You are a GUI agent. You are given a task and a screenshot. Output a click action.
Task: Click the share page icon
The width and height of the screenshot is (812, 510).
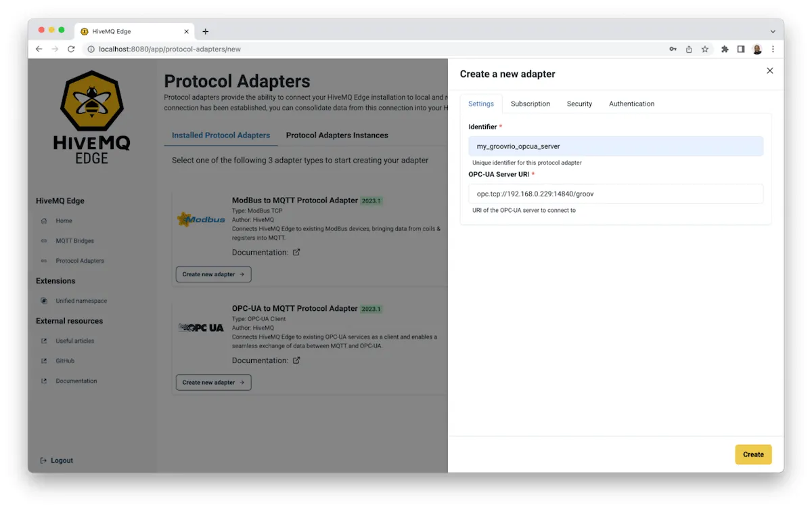[689, 49]
